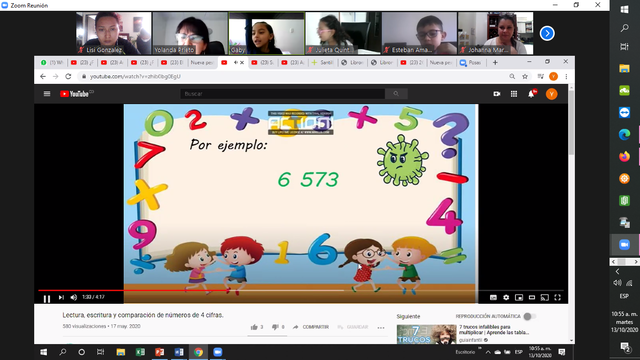Image resolution: width=640 pixels, height=360 pixels.
Task: Open Chrome three-dot menu
Action: (566, 76)
